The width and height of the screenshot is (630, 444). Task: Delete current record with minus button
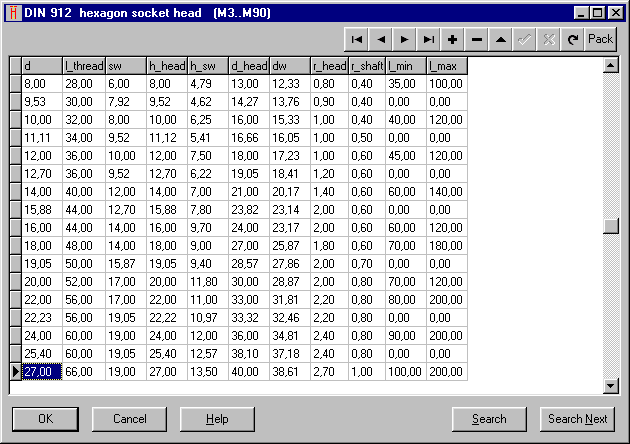[x=477, y=40]
